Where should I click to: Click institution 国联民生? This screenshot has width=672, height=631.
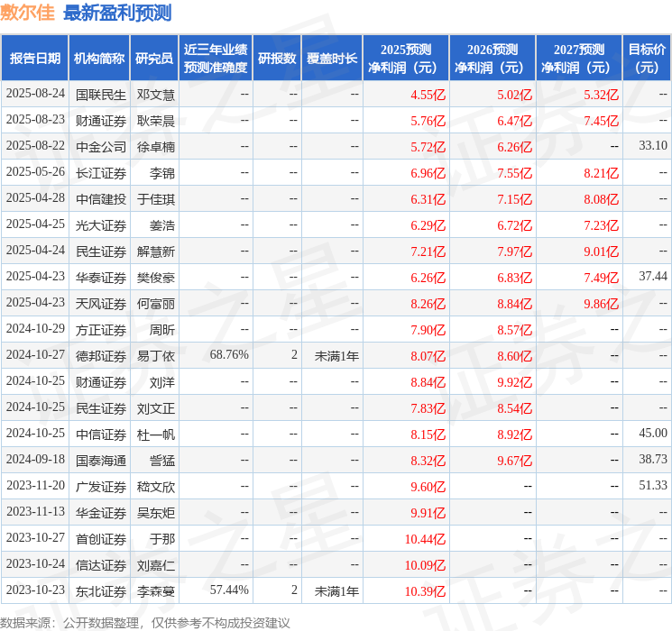coord(101,95)
